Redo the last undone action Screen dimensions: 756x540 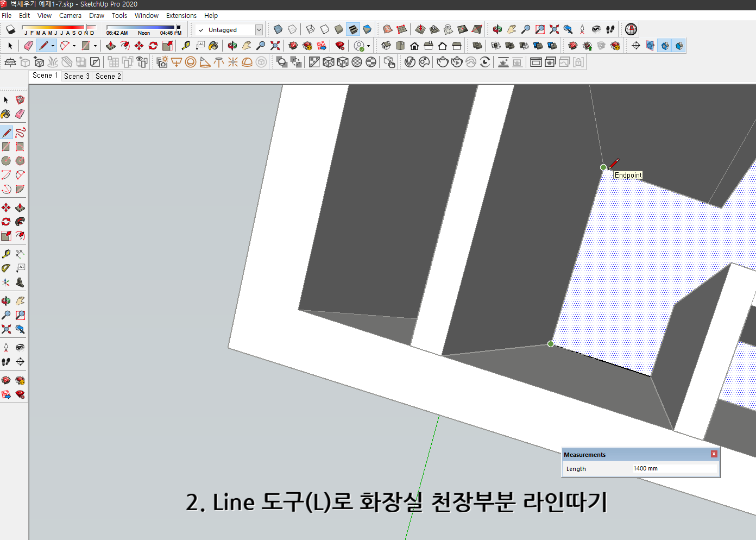[24, 15]
